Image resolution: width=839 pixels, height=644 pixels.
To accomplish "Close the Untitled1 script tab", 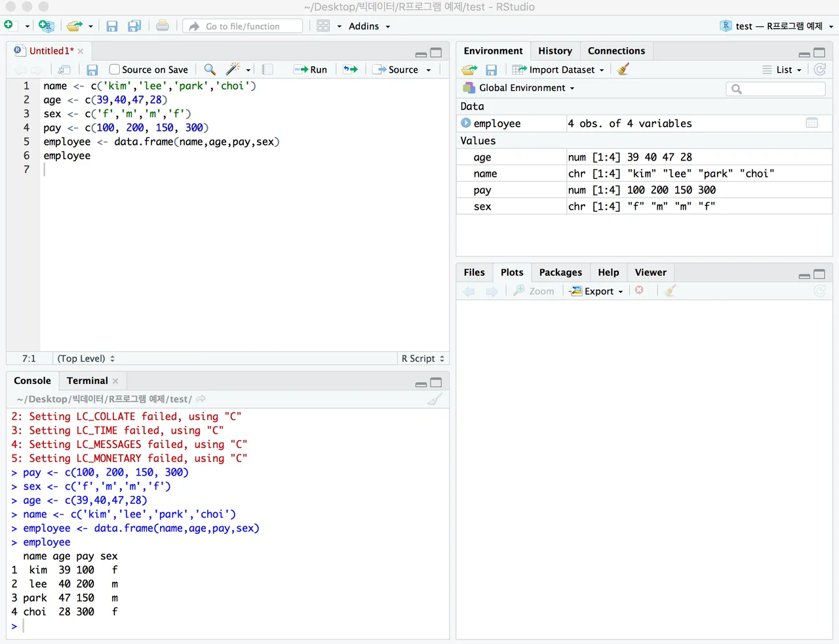I will click(x=81, y=51).
